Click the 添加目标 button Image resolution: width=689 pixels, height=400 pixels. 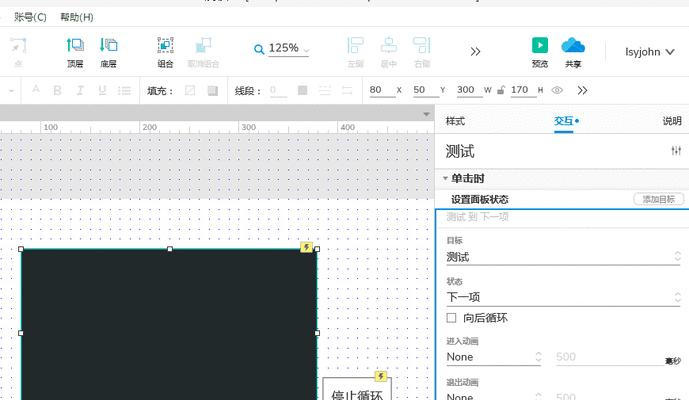(x=658, y=199)
